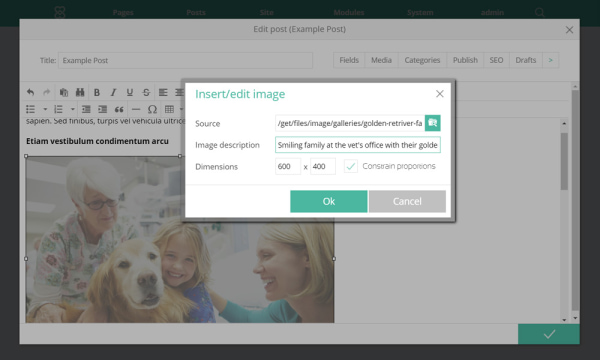Click the outer window vertical scrollbar
Image resolution: width=600 pixels, height=360 pixels.
tap(575, 199)
